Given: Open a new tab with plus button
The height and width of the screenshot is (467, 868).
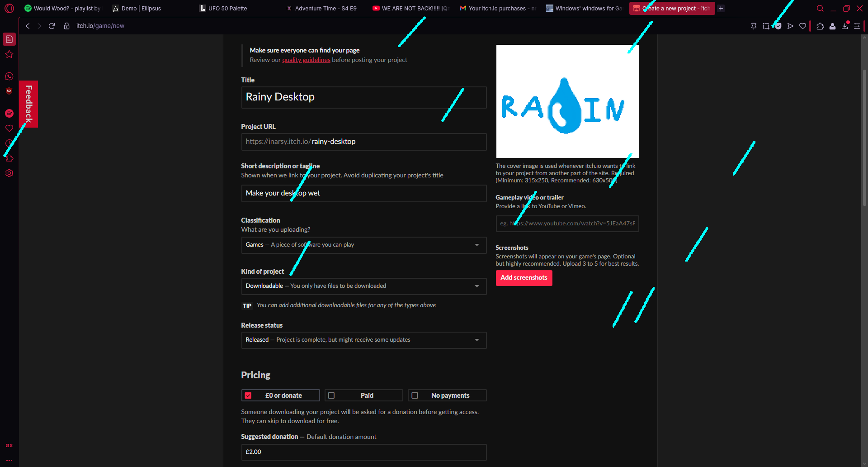Looking at the screenshot, I should 721,8.
